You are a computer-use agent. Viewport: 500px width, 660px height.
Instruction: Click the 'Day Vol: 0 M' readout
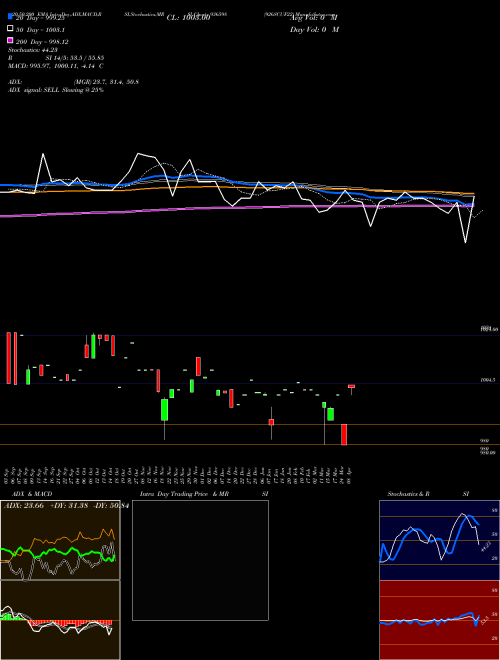tap(314, 30)
